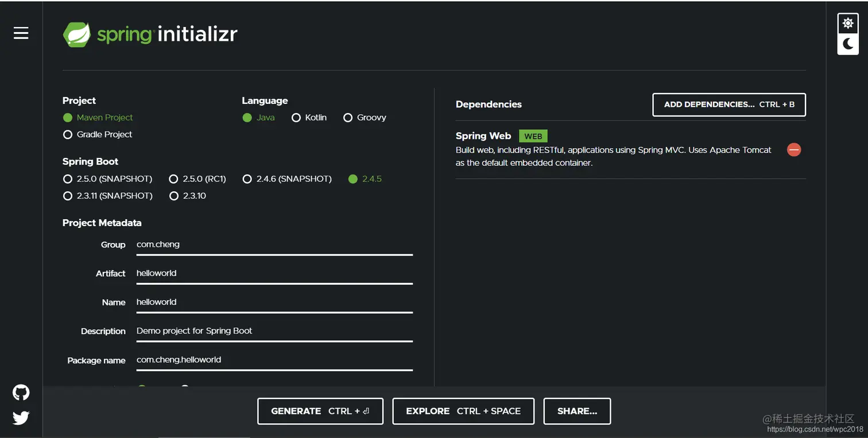Open the Twitter bird icon link
Screen dimensions: 868x438
pyautogui.click(x=21, y=418)
